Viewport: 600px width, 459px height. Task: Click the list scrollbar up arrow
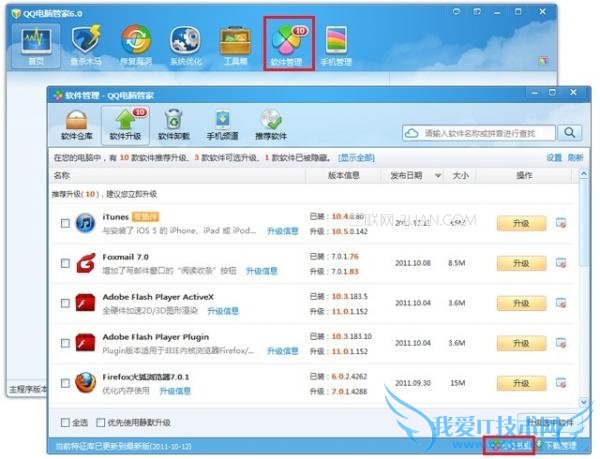pos(584,174)
